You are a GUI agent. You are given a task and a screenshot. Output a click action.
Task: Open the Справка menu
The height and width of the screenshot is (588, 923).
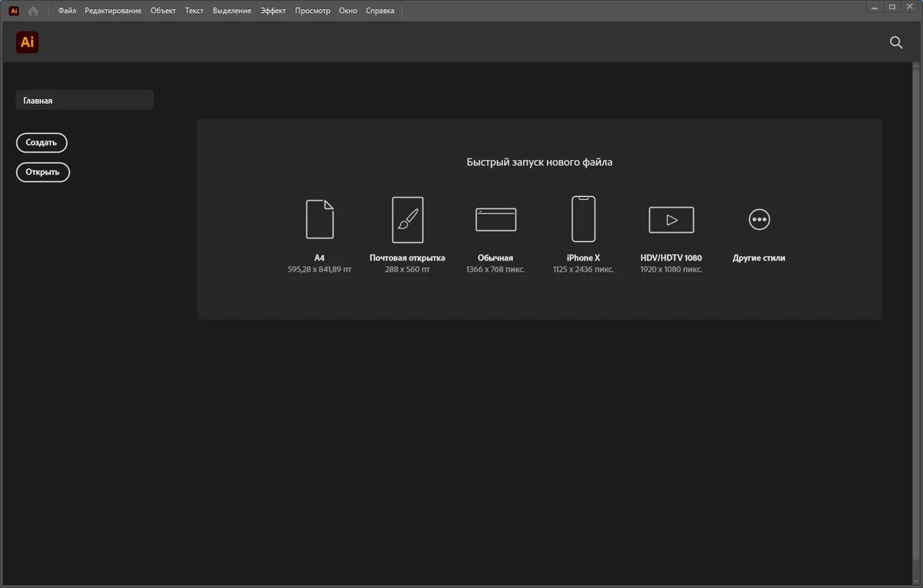(x=380, y=11)
